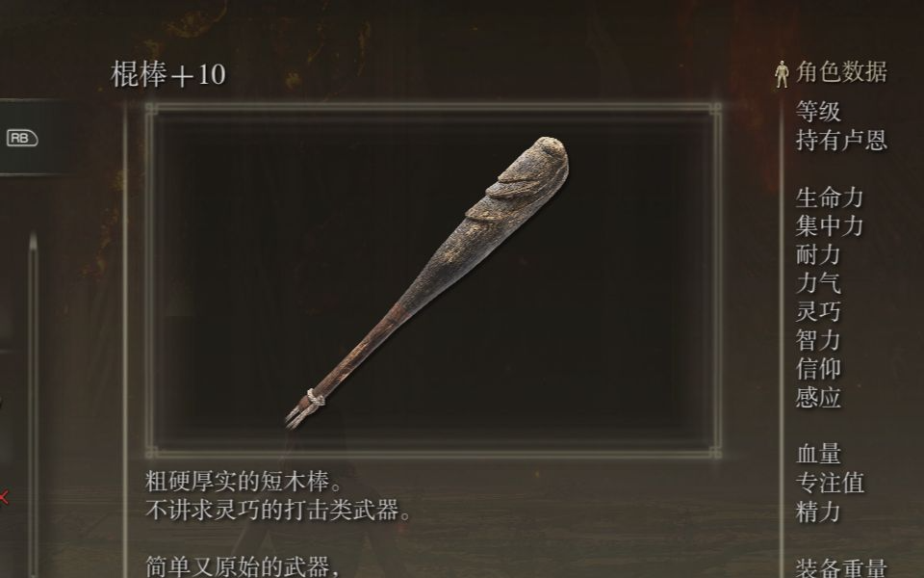Choose the 力气 attribute row
Screen dimensions: 924x578
click(818, 283)
